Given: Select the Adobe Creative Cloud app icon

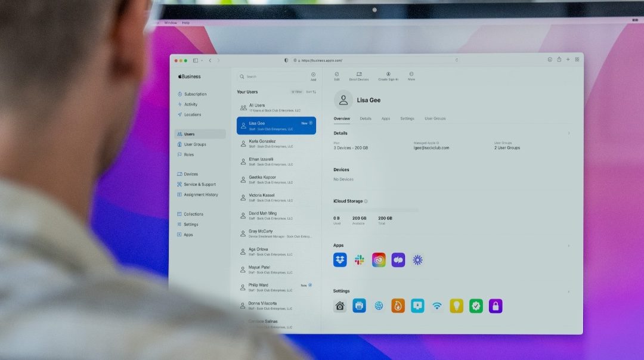Looking at the screenshot, I should pos(379,259).
